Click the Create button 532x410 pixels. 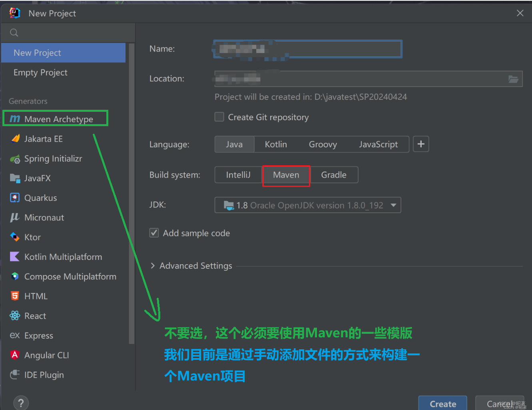tap(443, 404)
